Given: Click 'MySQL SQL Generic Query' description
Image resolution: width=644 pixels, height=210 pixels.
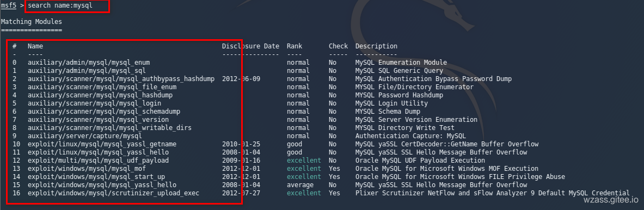Looking at the screenshot, I should 399,71.
